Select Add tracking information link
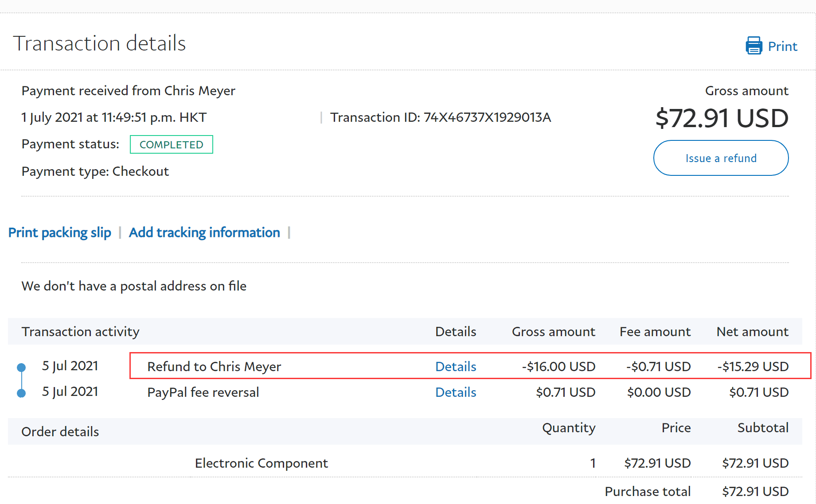The height and width of the screenshot is (504, 816). tap(204, 233)
